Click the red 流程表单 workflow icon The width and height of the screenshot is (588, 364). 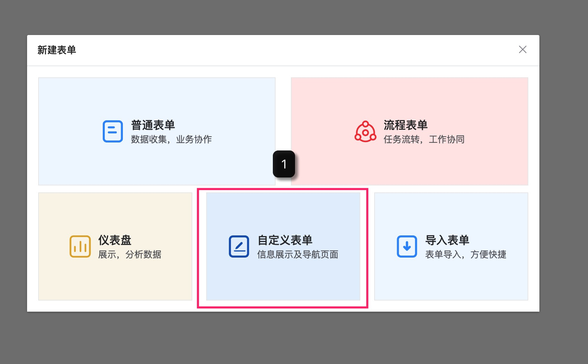(x=365, y=132)
